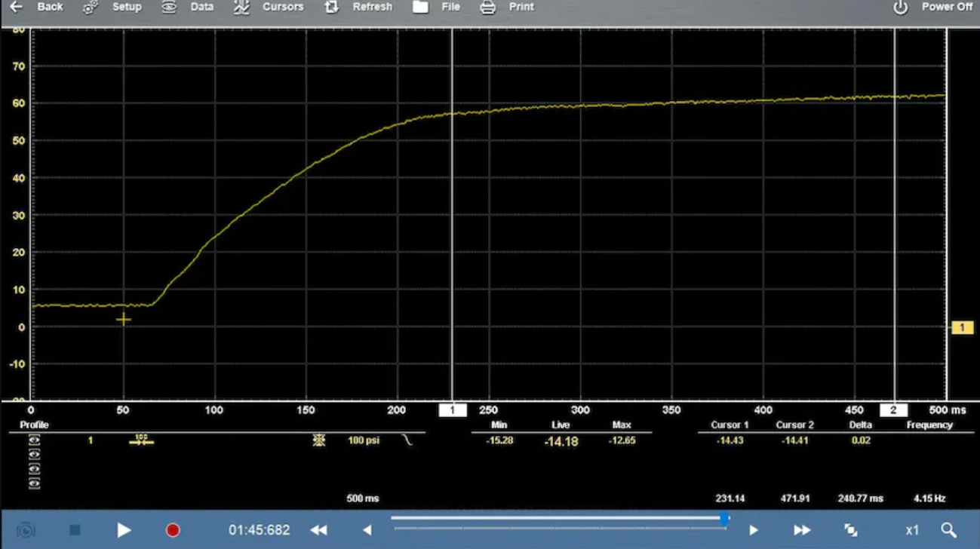This screenshot has width=980, height=549.
Task: Select cursor marker 2 on the time axis
Action: (894, 409)
